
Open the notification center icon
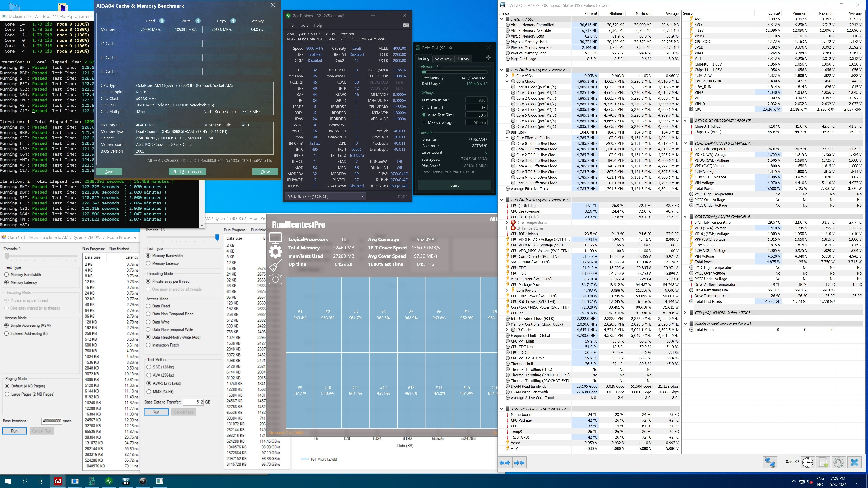[857, 481]
